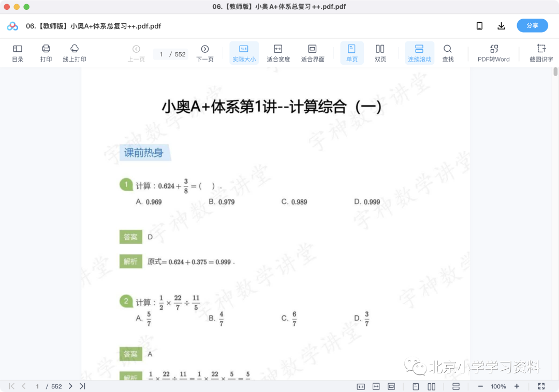Select 适合界面 fit page view
The height and width of the screenshot is (392, 559).
(x=312, y=53)
